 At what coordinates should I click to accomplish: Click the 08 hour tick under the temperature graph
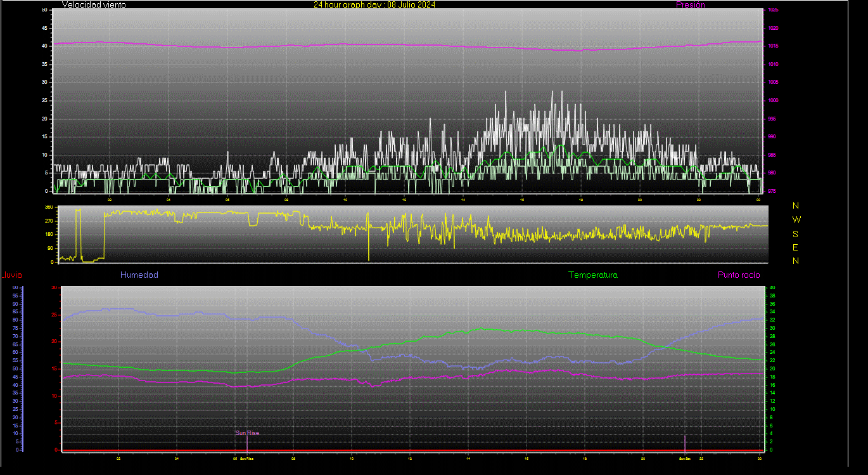293,458
